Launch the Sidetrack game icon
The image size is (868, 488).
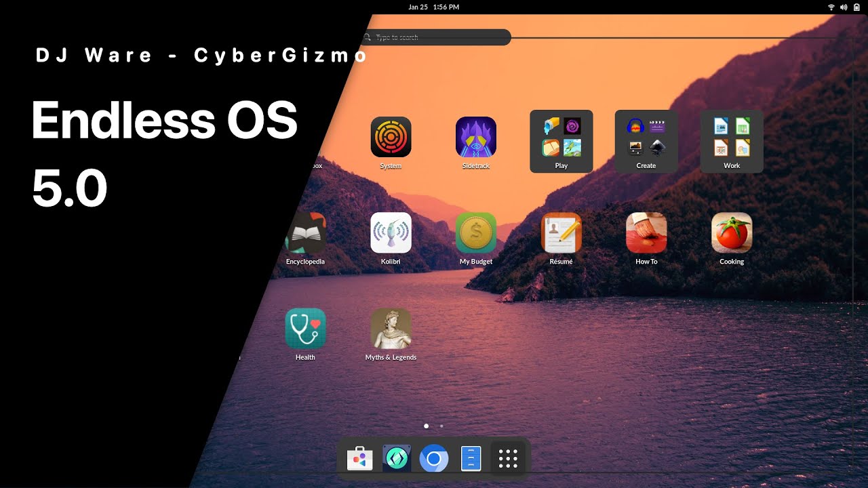476,137
